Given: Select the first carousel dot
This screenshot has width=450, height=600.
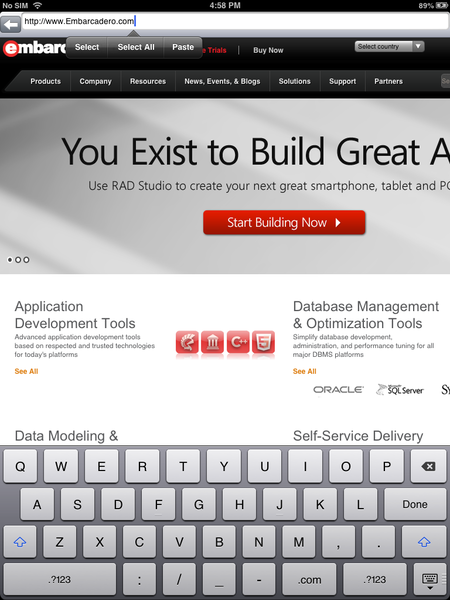Looking at the screenshot, I should [x=10, y=260].
